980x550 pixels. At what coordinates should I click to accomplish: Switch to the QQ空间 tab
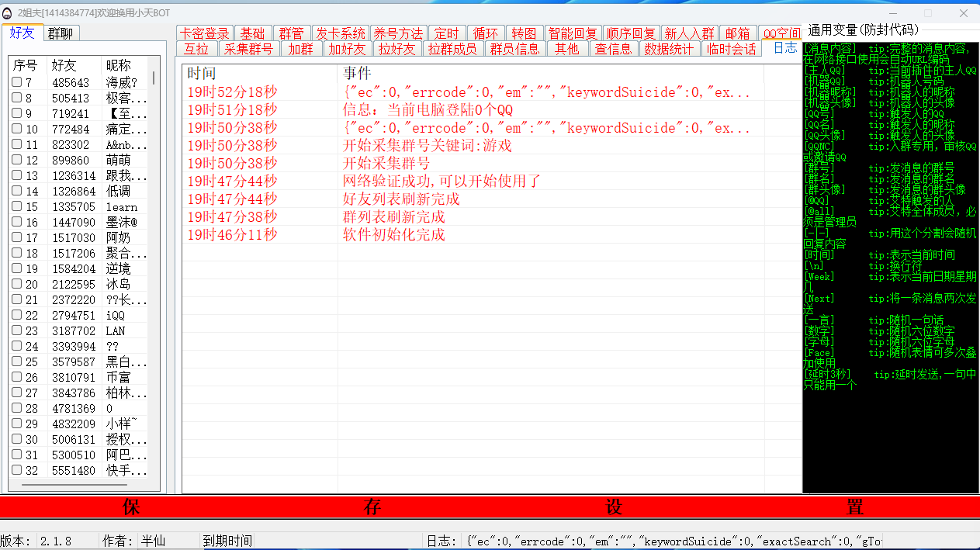coord(781,33)
